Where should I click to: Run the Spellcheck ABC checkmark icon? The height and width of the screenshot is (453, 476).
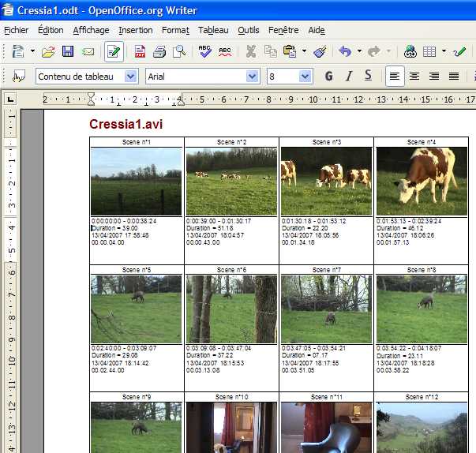[205, 51]
